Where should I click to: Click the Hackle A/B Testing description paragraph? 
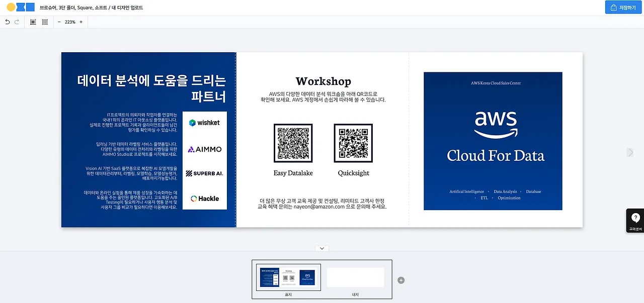(x=130, y=199)
